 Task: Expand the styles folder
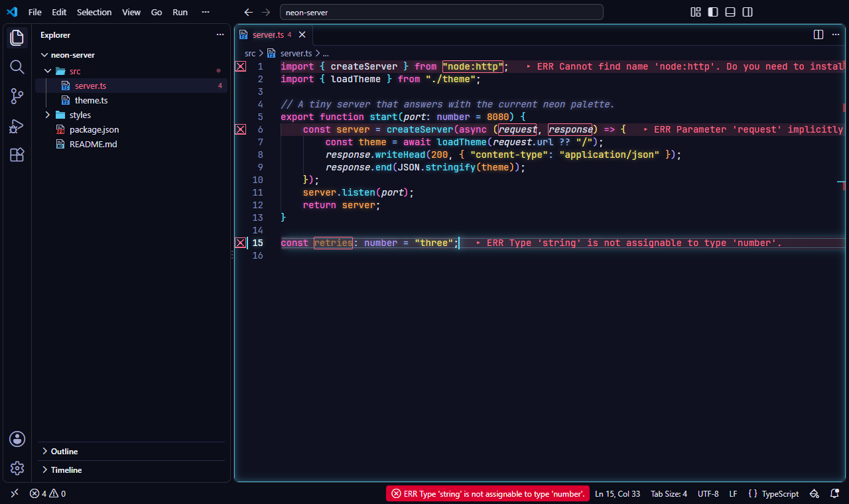[48, 115]
